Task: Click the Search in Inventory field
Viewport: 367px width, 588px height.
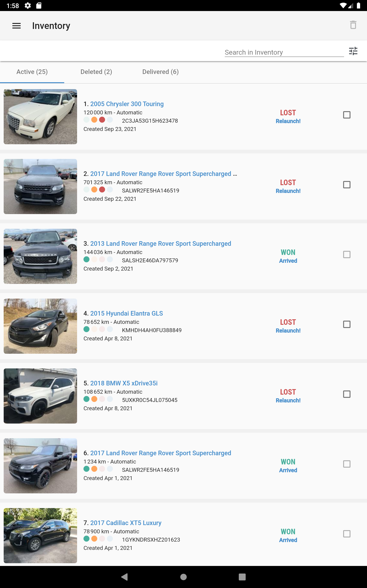Action: pyautogui.click(x=284, y=52)
